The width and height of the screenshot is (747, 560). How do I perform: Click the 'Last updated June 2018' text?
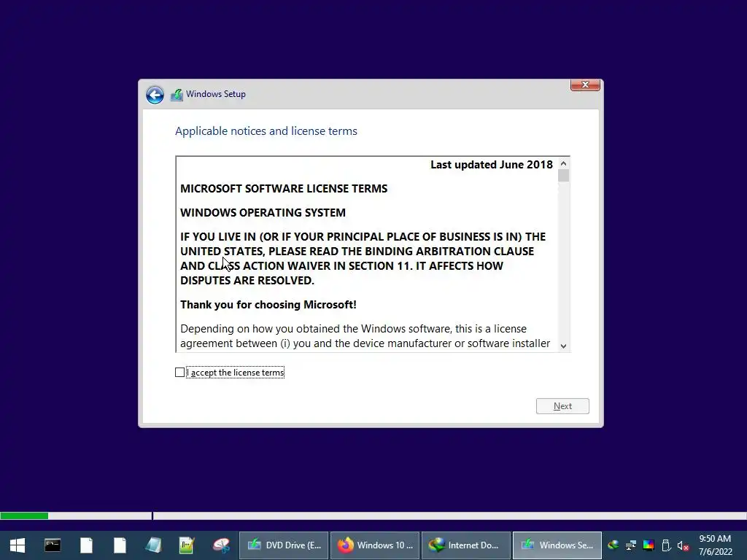click(x=491, y=165)
